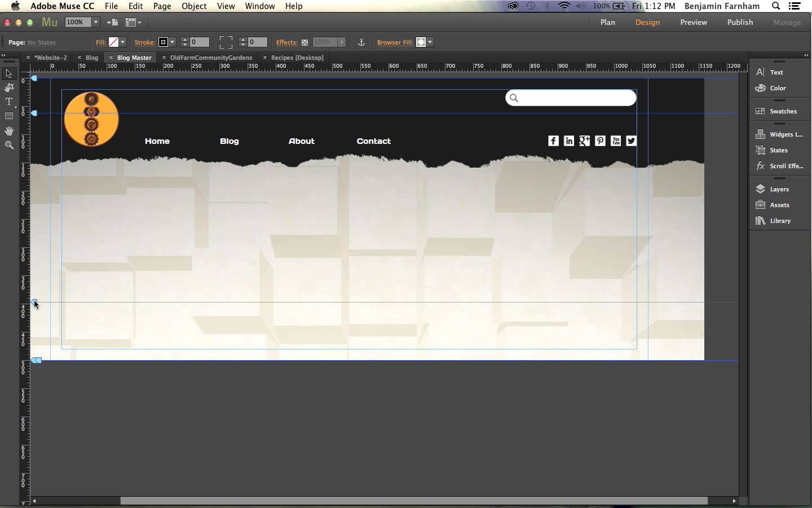Click the Fill label link

tap(100, 42)
